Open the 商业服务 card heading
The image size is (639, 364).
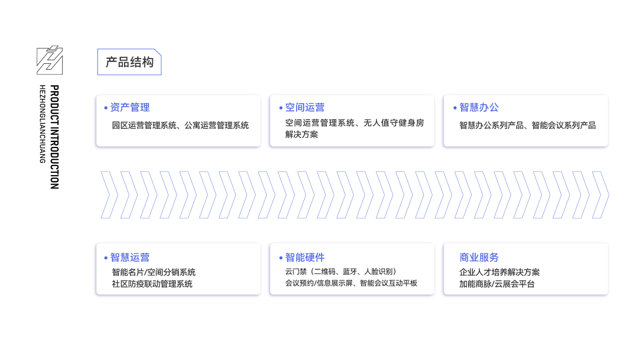coord(479,258)
